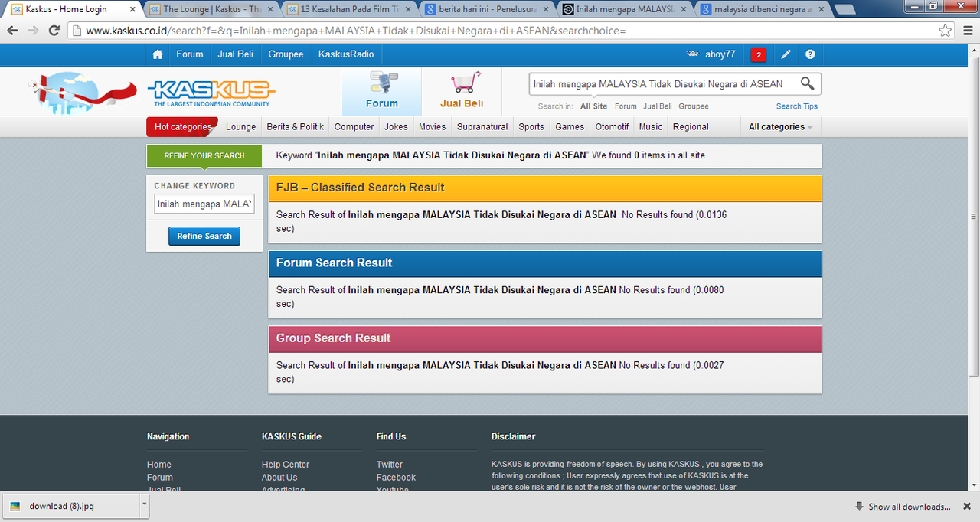Open the Movies category
The width and height of the screenshot is (980, 522).
432,127
